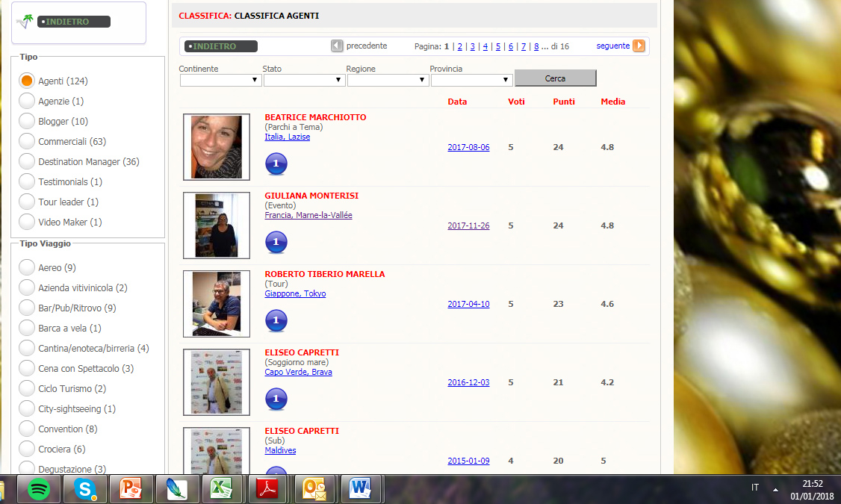Select the Barca a vela (1) trip type

[x=26, y=328]
